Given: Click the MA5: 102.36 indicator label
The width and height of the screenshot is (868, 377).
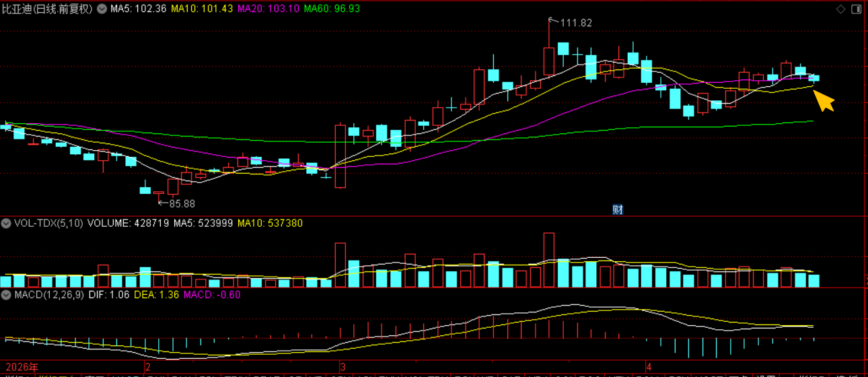Looking at the screenshot, I should click(138, 9).
